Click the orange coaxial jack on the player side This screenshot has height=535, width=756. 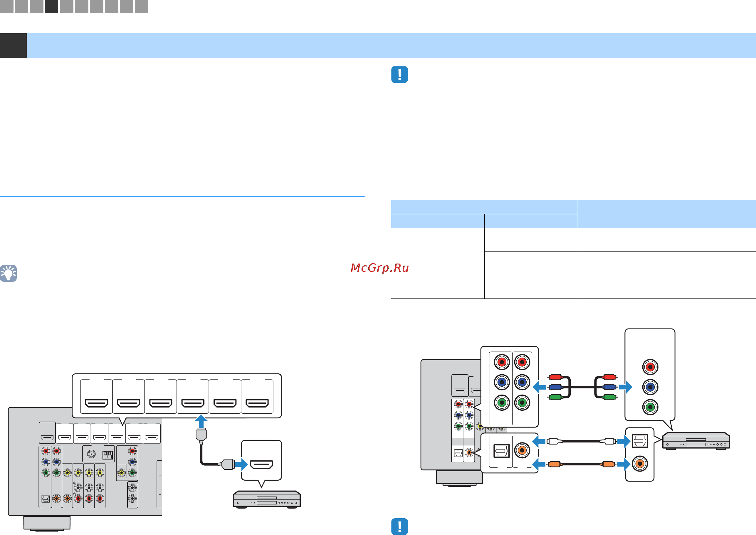[x=640, y=464]
